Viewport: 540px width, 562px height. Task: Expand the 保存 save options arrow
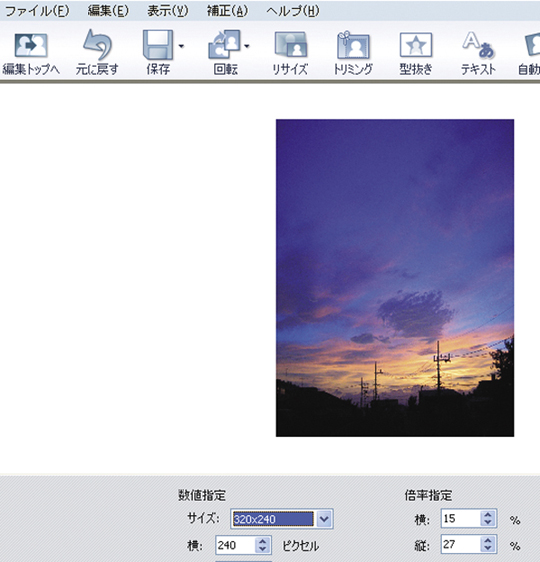click(181, 46)
